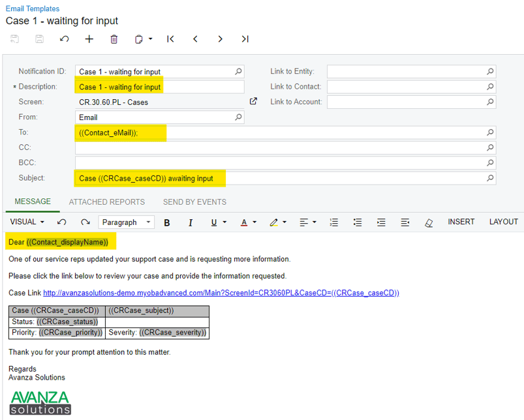
Task: Select the ((CRCase_priority)) placeholder
Action: pyautogui.click(x=71, y=333)
